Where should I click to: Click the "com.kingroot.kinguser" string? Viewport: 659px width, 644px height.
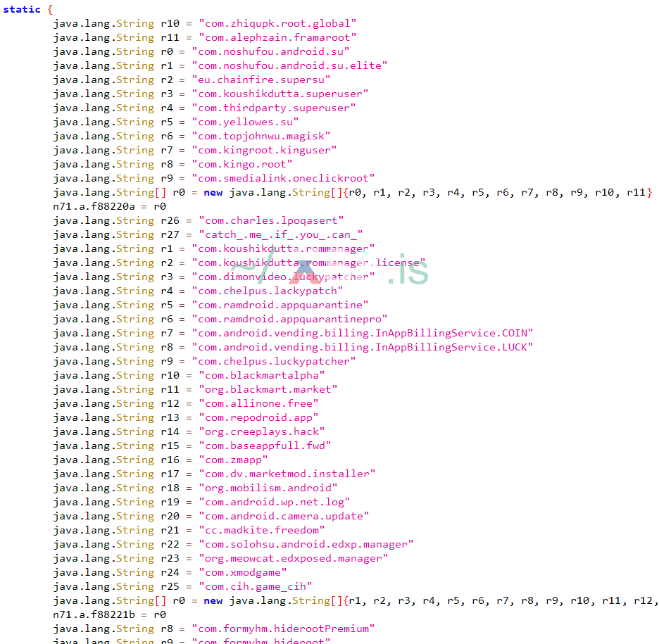[264, 151]
